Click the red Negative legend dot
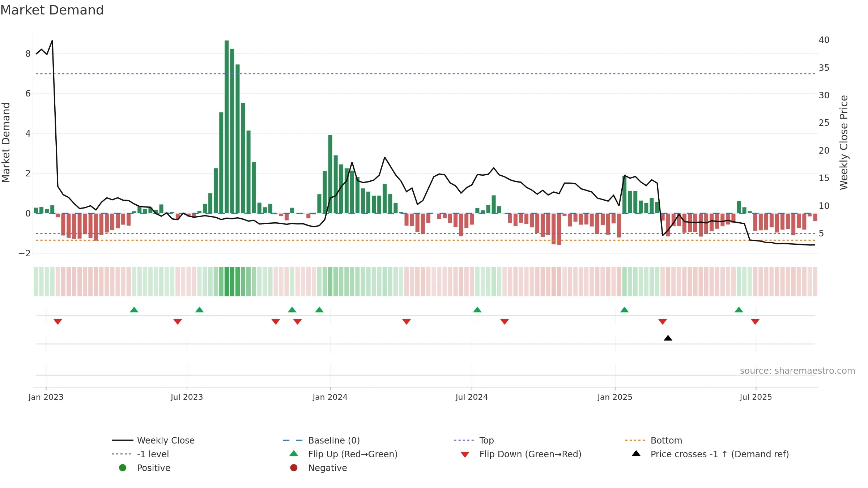The width and height of the screenshot is (868, 488). [x=294, y=468]
